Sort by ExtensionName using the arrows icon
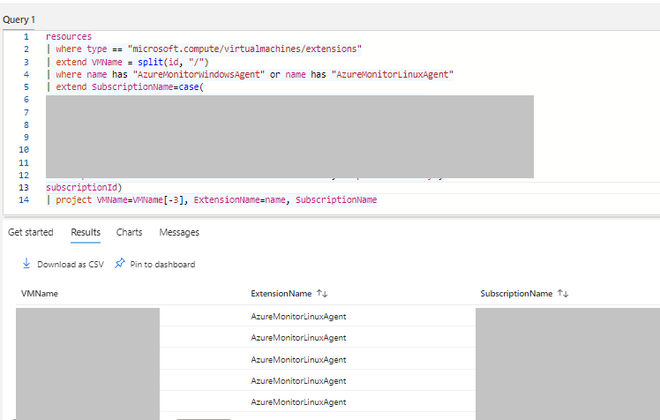 [322, 293]
